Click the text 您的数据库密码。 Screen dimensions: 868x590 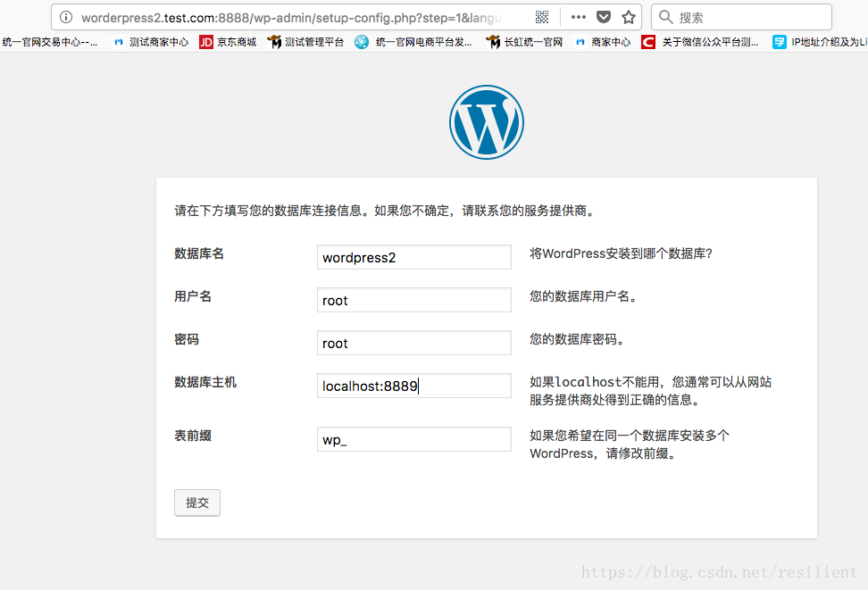(579, 339)
